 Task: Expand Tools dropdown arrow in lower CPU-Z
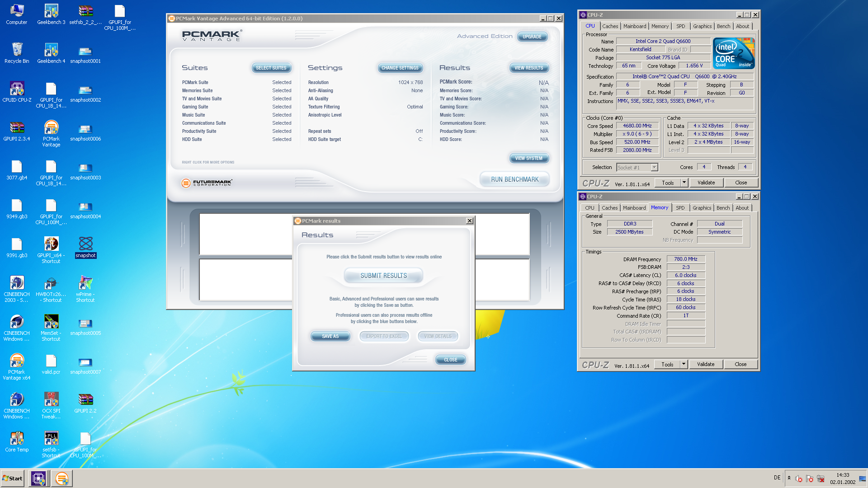pos(684,364)
